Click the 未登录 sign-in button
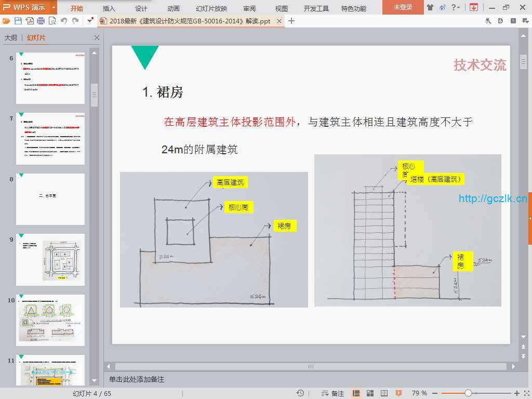The height and width of the screenshot is (399, 532). tap(403, 7)
